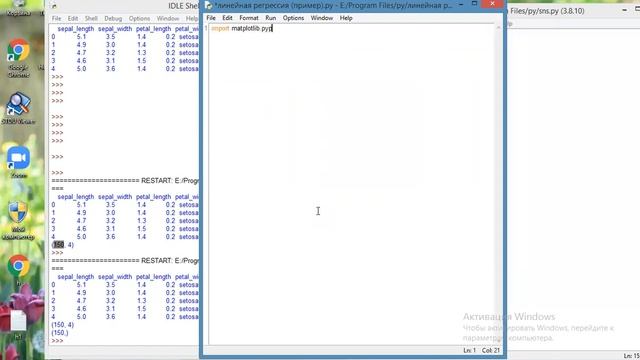Open the Format menu in the editor
This screenshot has width=640, height=360.
249,18
